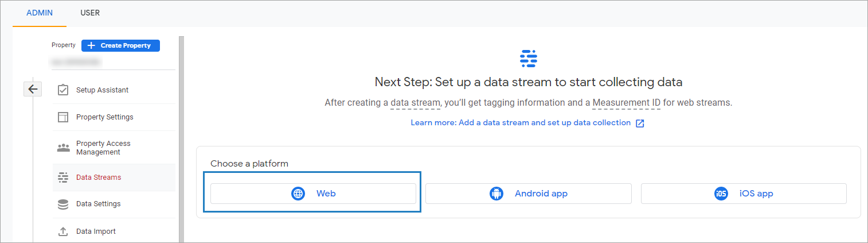Switch to the ADMIN tab

tap(40, 13)
